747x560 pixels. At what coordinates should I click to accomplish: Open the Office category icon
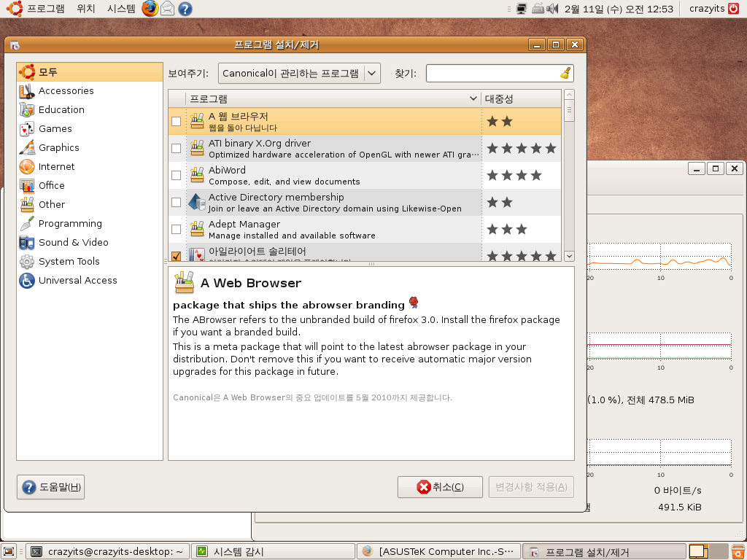point(27,186)
